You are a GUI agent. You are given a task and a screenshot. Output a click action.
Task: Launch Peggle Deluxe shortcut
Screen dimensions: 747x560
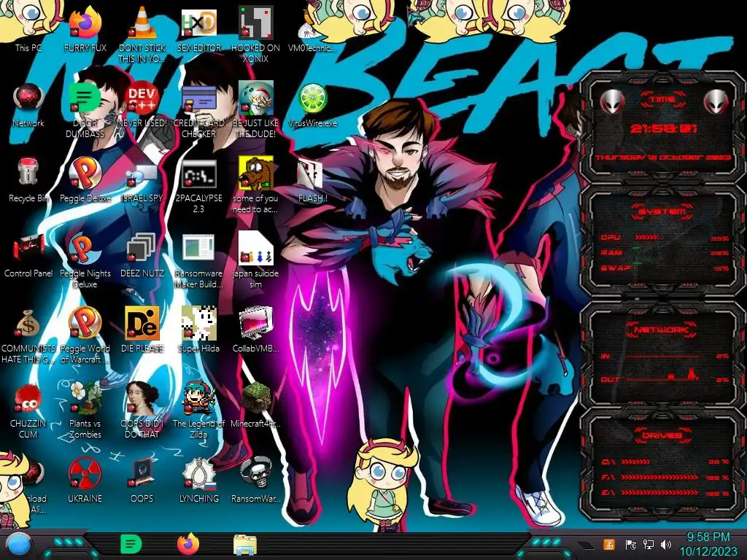[85, 180]
